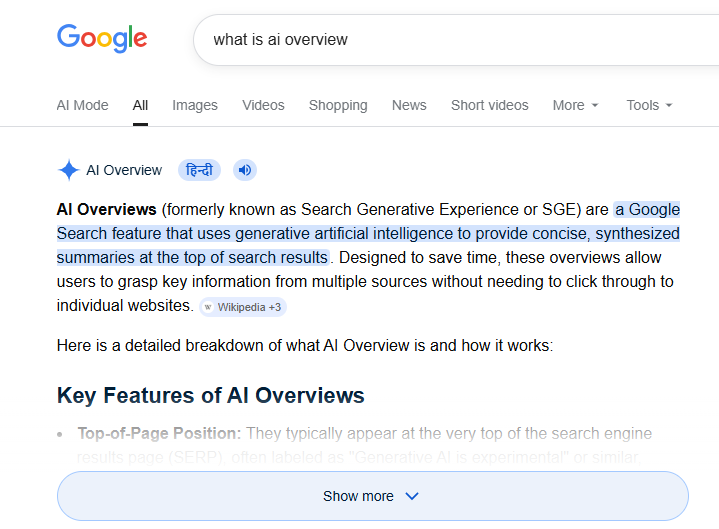Click the 'Key Features of AI Overviews' heading
The width and height of the screenshot is (719, 529).
210,395
